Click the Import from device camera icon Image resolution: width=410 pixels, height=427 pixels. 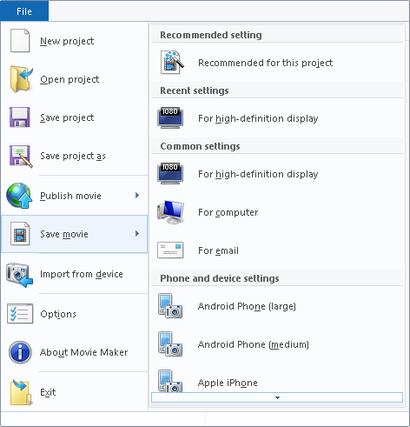(x=20, y=274)
